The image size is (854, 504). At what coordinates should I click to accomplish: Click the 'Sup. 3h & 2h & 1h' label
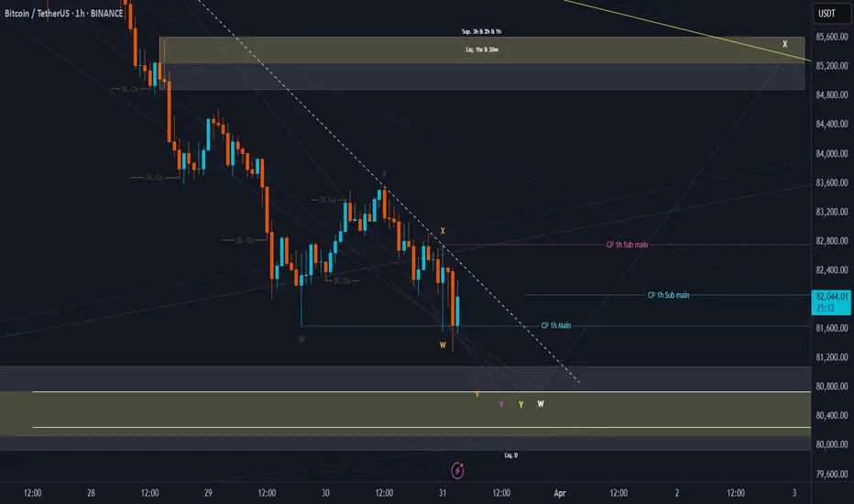click(x=481, y=31)
